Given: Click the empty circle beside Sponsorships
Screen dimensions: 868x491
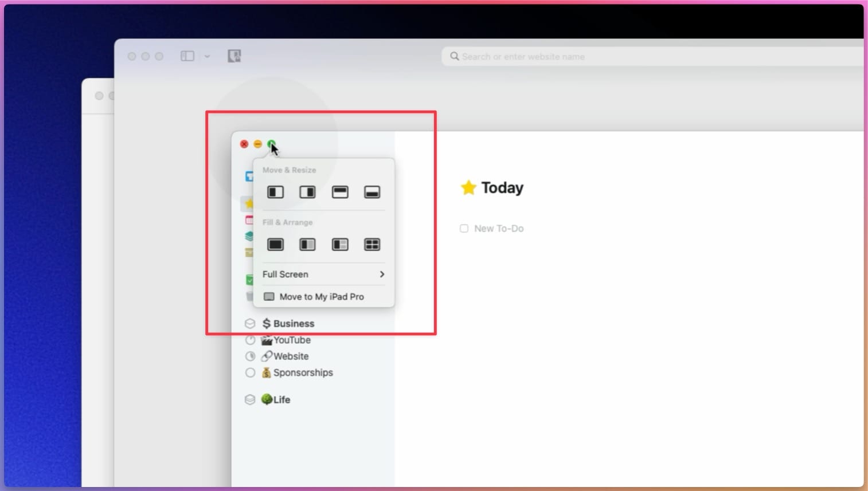Looking at the screenshot, I should (x=251, y=372).
